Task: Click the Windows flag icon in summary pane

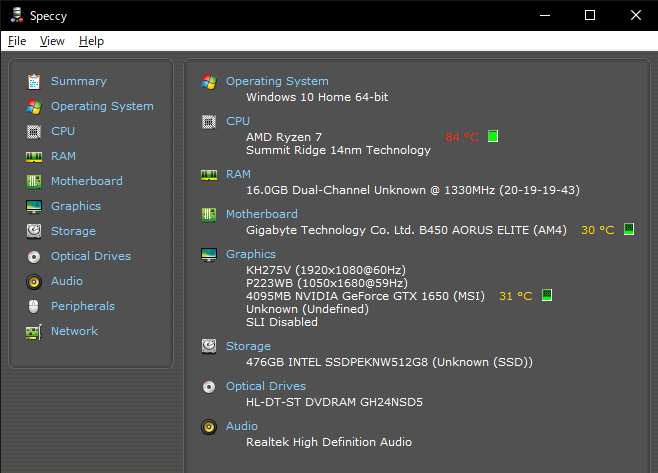Action: [209, 82]
